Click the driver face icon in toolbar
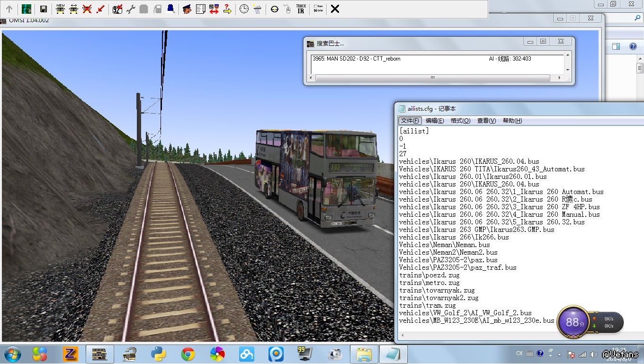This screenshot has width=644, height=364. pyautogui.click(x=187, y=9)
